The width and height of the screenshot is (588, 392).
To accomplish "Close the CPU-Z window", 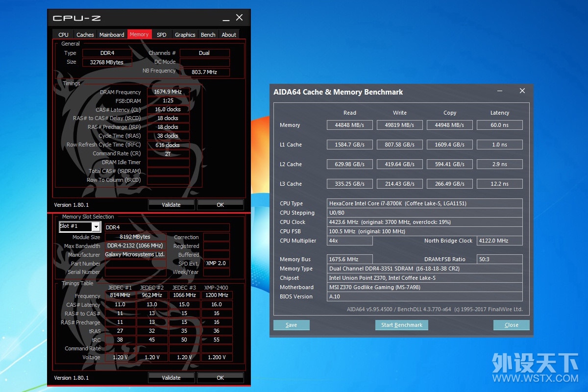I will click(239, 18).
